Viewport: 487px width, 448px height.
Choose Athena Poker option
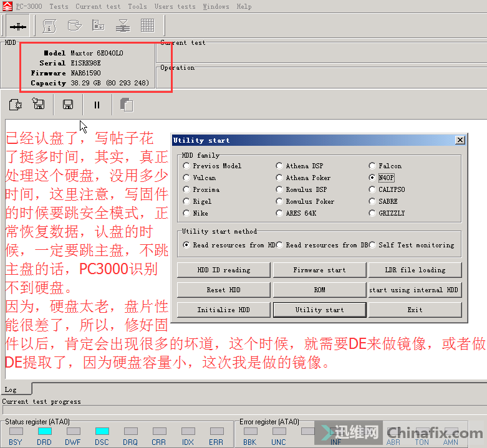click(303, 178)
